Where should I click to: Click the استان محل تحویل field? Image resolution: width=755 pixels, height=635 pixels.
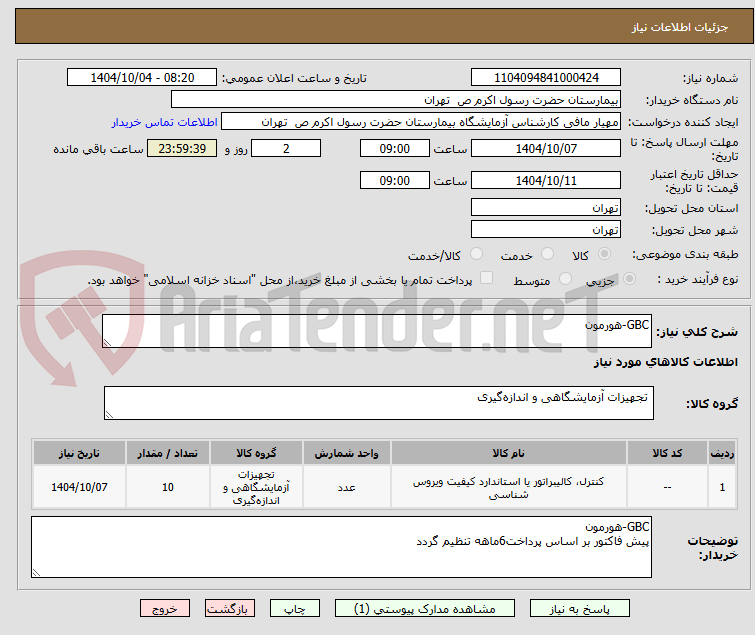pyautogui.click(x=546, y=207)
